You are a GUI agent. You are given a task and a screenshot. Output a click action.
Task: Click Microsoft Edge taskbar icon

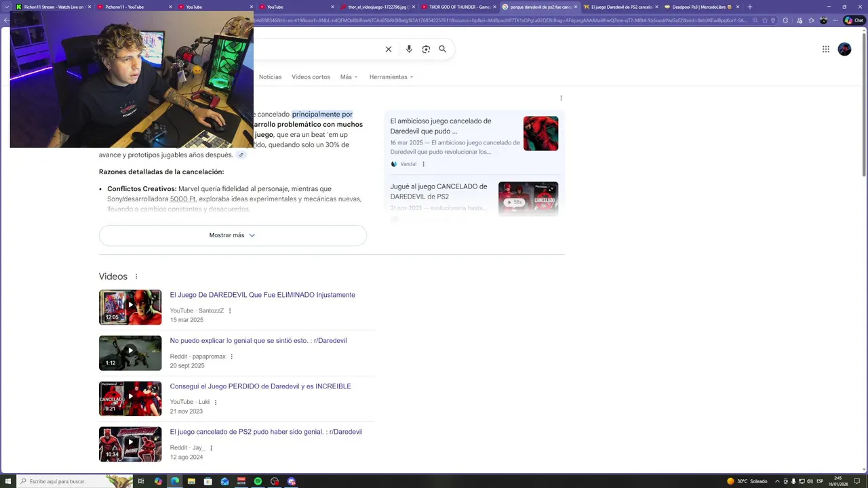tap(175, 481)
